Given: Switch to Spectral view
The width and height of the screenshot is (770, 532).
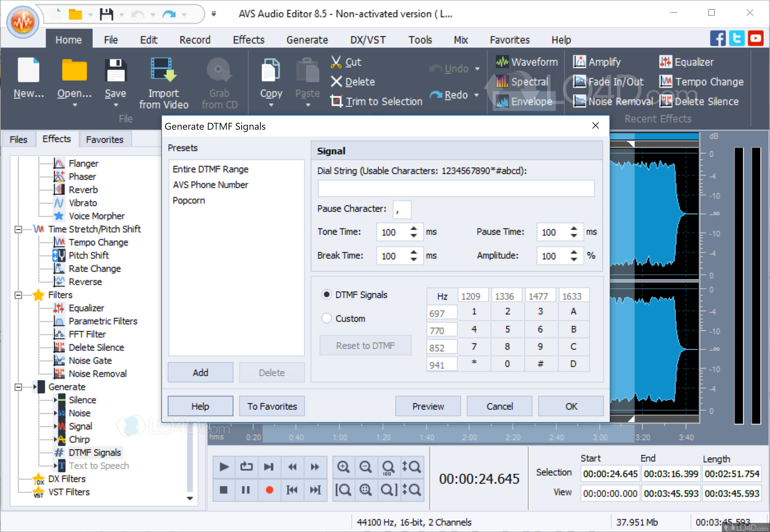Looking at the screenshot, I should [x=522, y=82].
